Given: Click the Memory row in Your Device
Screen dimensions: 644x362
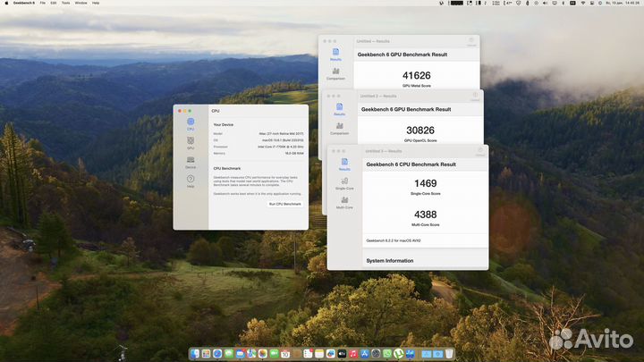Looking at the screenshot, I should [258, 153].
